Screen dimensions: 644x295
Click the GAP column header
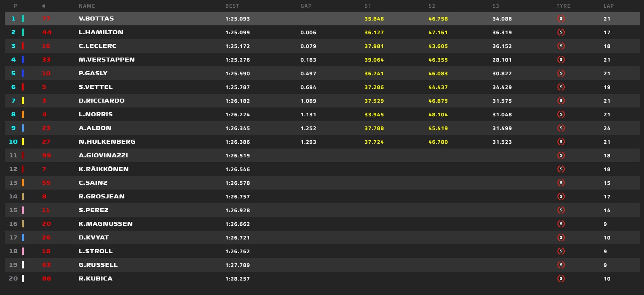[x=306, y=6]
